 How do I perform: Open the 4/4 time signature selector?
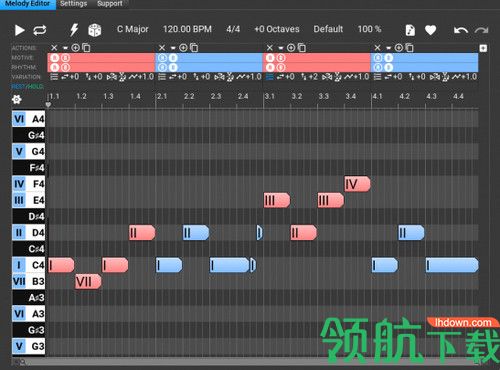[x=233, y=29]
